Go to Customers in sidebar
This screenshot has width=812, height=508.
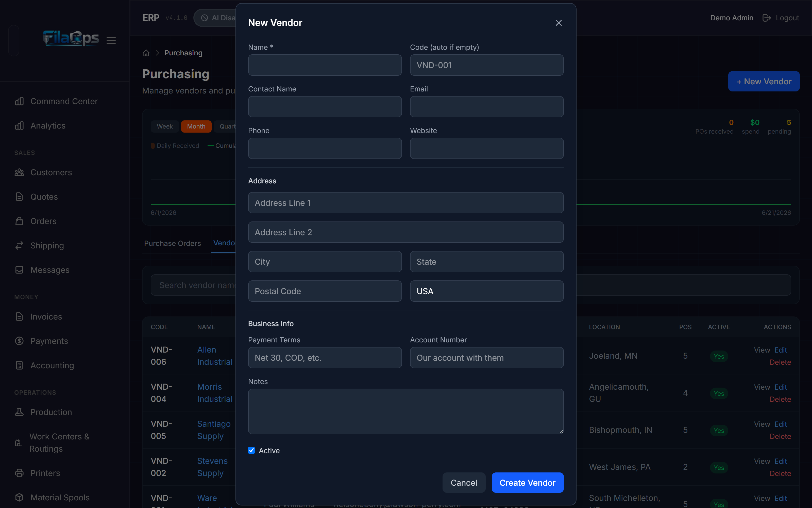[x=44, y=172]
